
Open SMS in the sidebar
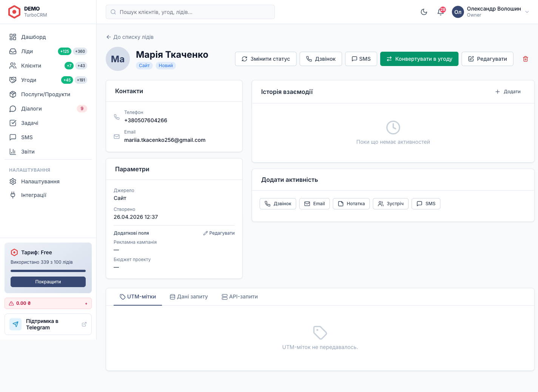click(x=48, y=137)
